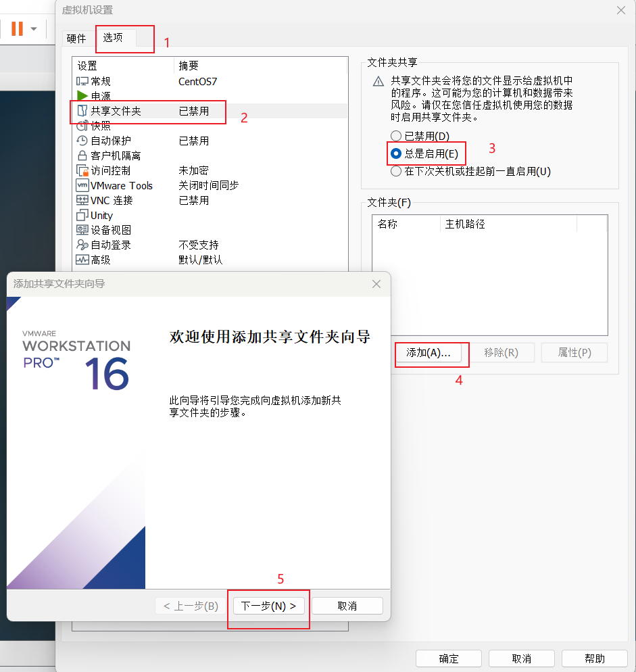Click the orange pause virtual machine icon
Screen dimensions: 636x672
(17, 28)
